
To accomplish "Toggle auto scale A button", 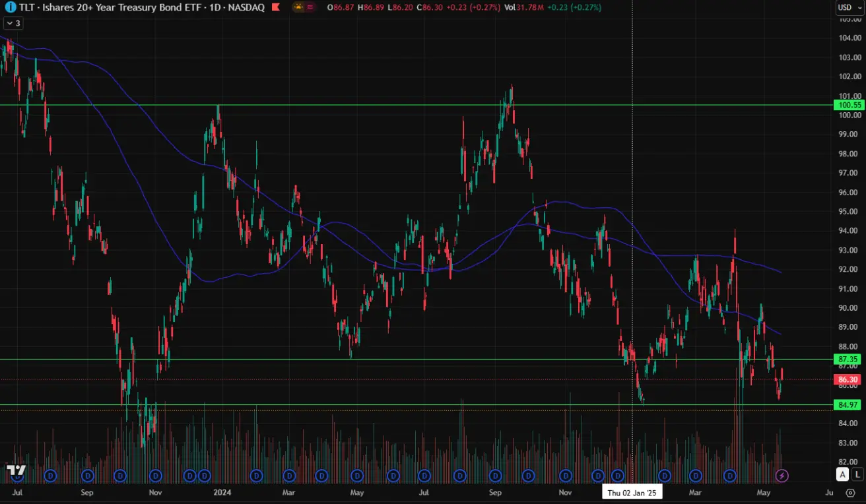I will point(842,474).
